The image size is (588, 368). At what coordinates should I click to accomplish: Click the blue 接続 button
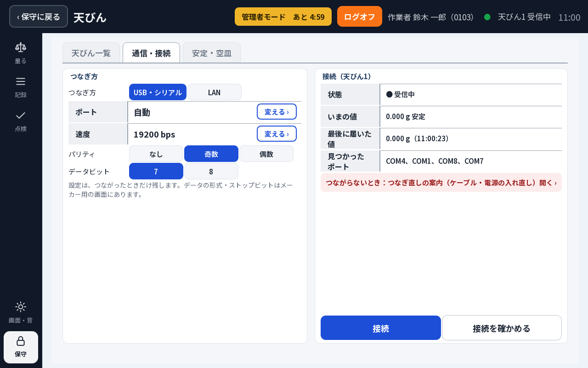tap(381, 328)
